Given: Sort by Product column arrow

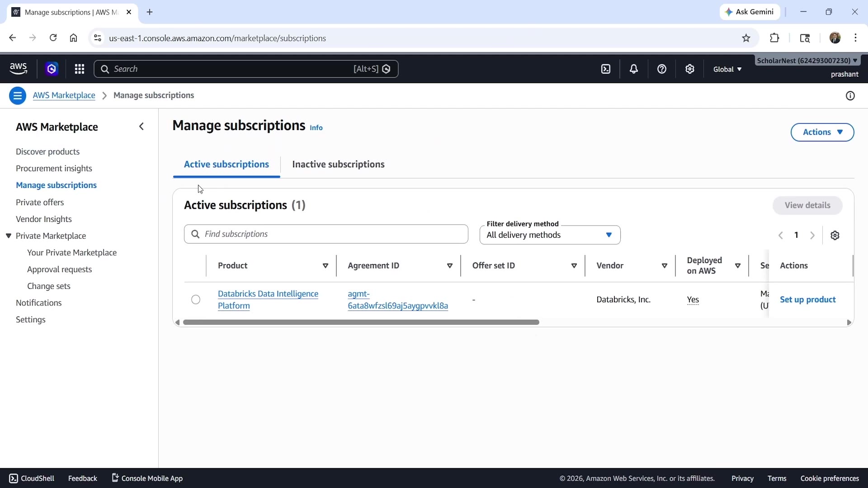Looking at the screenshot, I should (325, 266).
